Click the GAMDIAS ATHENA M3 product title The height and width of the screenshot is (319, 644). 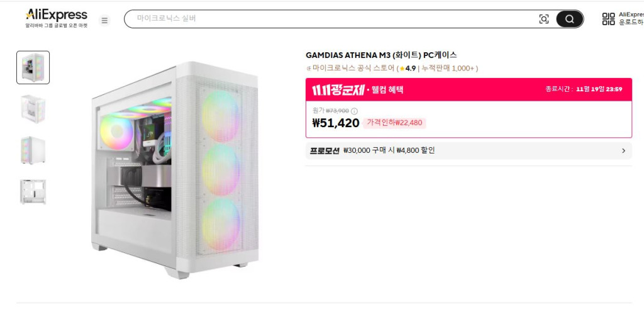[381, 55]
